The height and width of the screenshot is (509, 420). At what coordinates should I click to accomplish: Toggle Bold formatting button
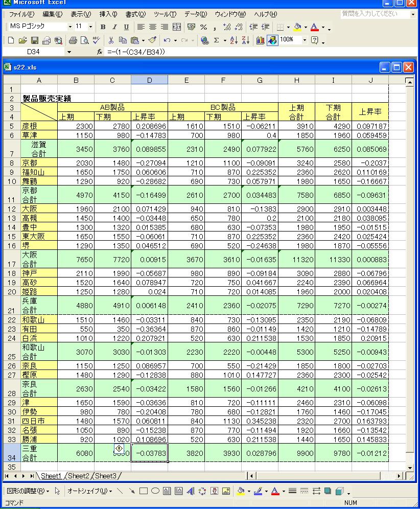point(103,27)
